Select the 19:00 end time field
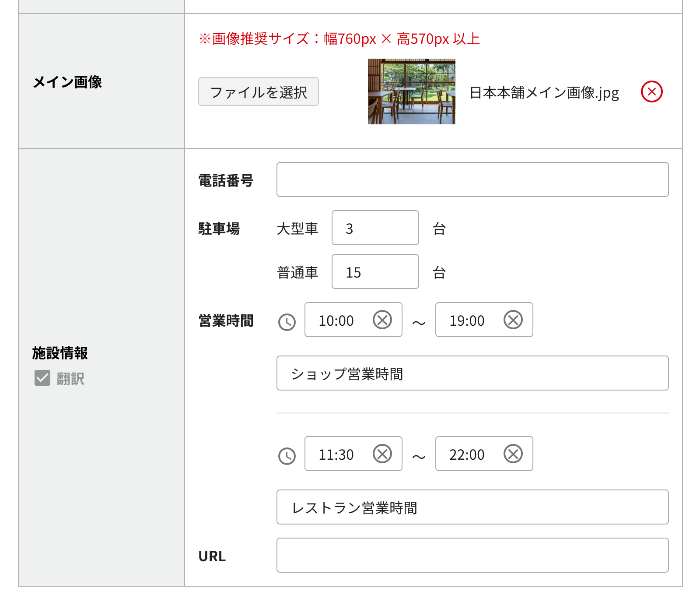Screen dimensions: 700x602 467,320
